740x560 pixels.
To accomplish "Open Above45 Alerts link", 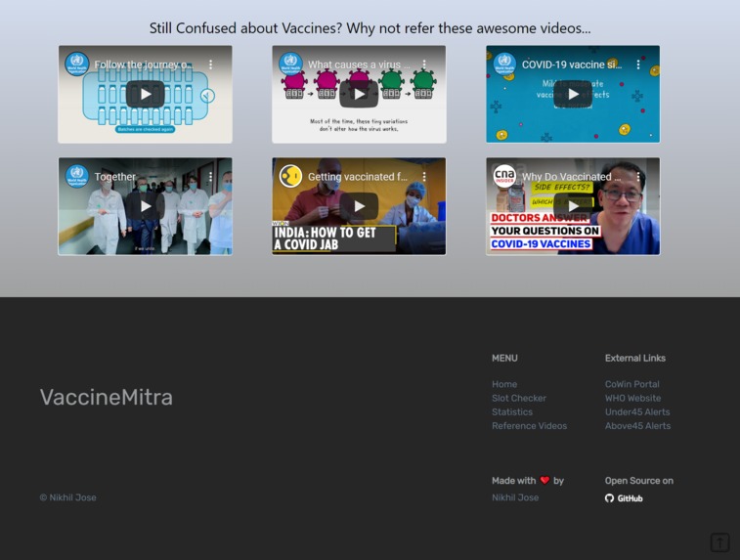I will (637, 425).
